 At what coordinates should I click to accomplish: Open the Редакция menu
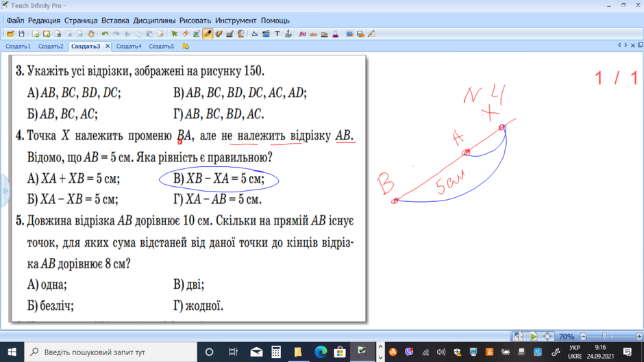pyautogui.click(x=44, y=21)
